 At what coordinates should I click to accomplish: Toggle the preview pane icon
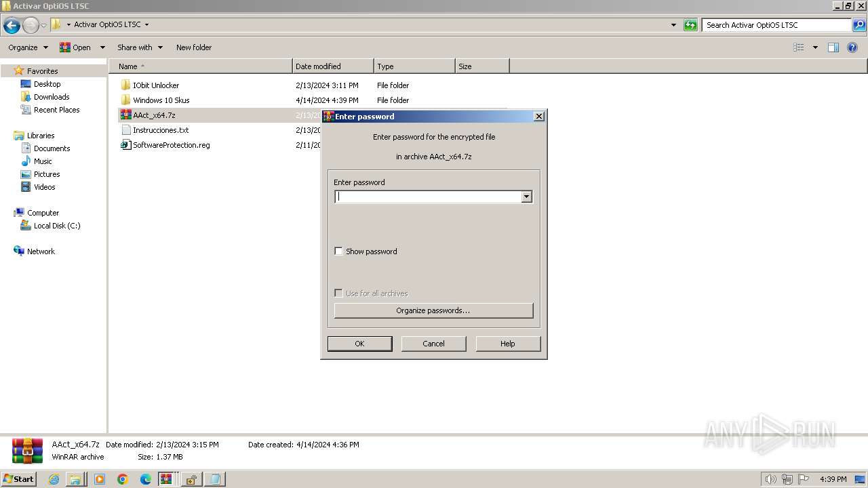(x=833, y=47)
